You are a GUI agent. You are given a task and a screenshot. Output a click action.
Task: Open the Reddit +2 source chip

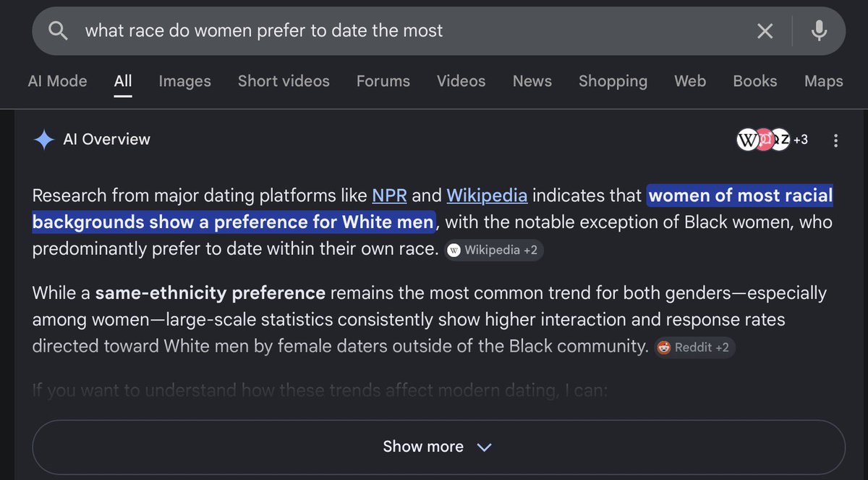(x=694, y=348)
